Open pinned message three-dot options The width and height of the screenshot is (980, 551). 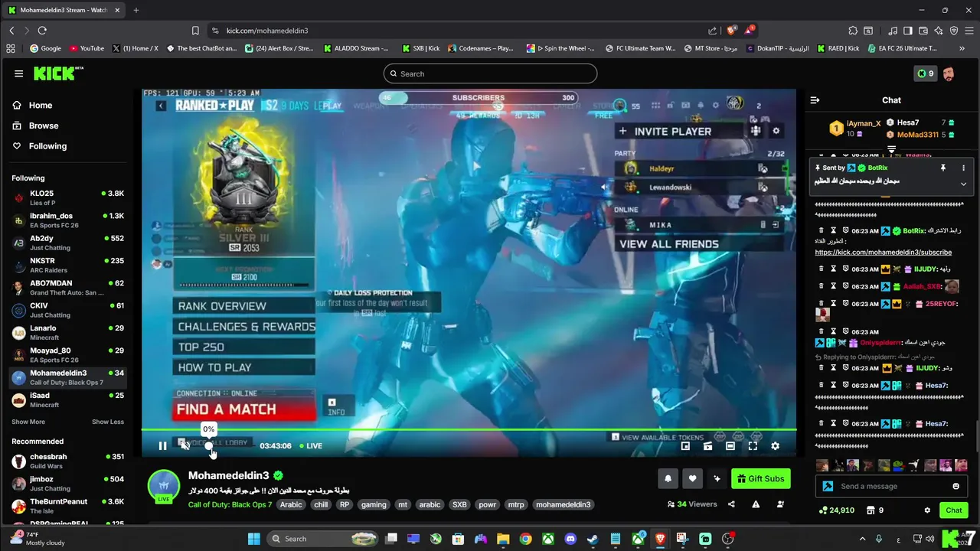[963, 168]
